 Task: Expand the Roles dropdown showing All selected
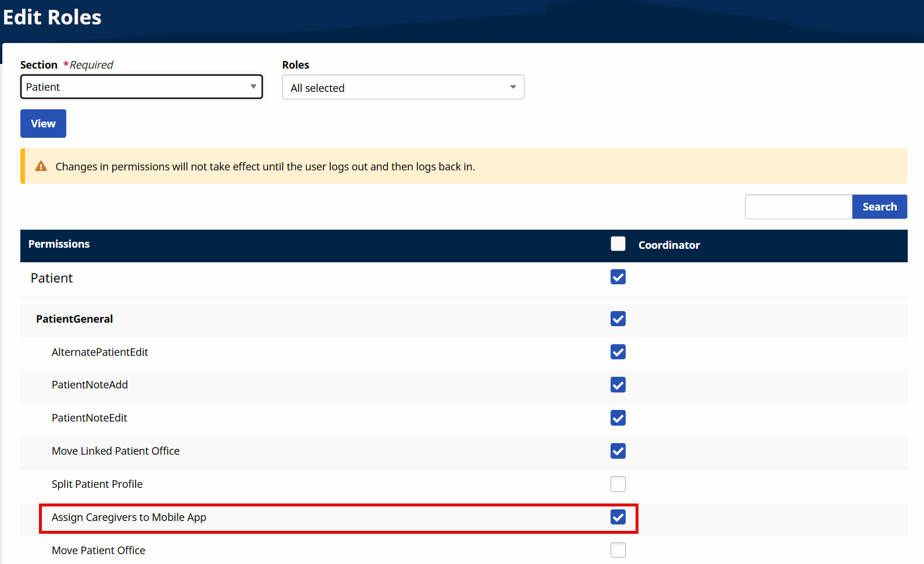pyautogui.click(x=402, y=87)
